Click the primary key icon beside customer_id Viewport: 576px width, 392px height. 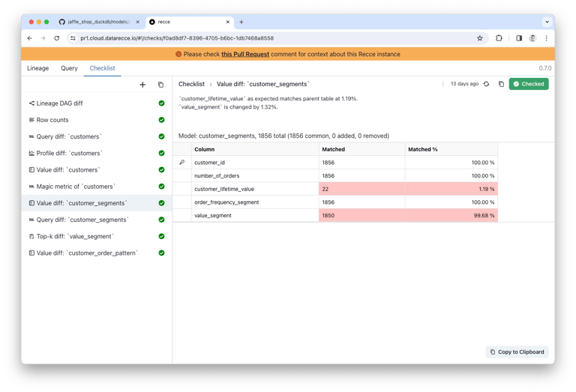pos(181,162)
